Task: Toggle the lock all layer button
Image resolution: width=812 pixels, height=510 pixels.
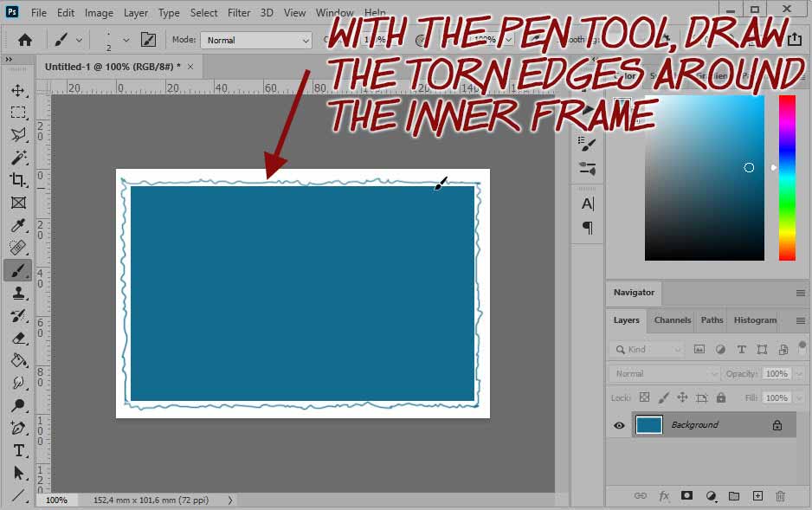Action: click(721, 398)
